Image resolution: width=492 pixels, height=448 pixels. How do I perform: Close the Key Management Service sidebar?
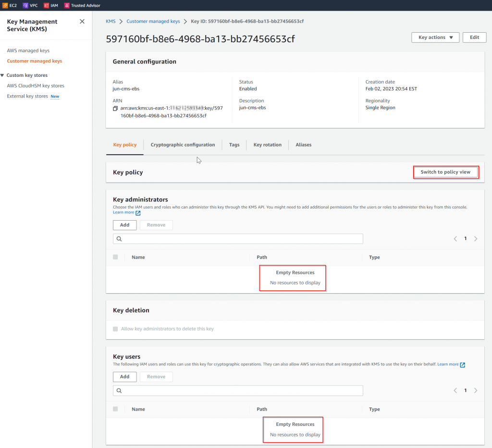click(82, 21)
